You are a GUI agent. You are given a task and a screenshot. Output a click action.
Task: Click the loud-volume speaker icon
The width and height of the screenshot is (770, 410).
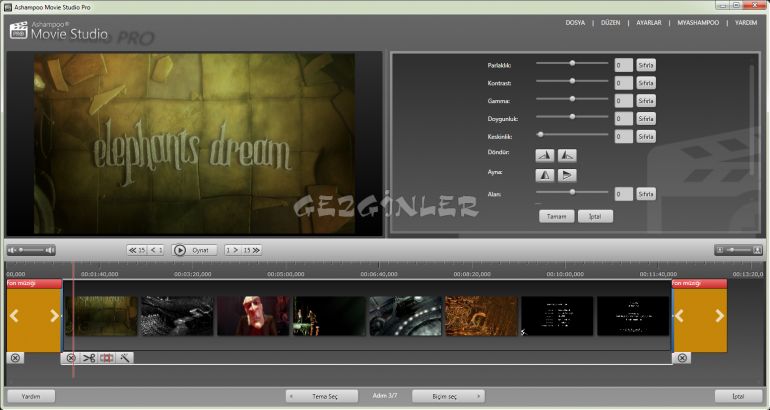(x=50, y=250)
